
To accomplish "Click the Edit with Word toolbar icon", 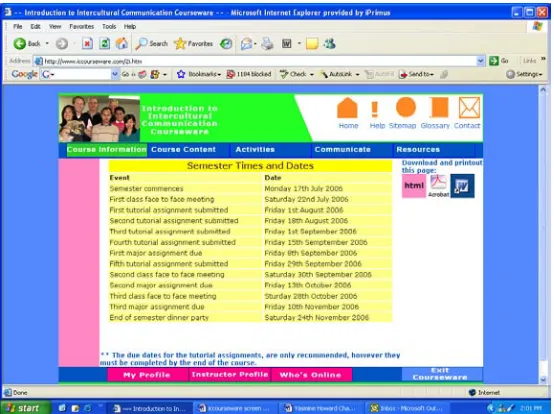I will click(287, 44).
